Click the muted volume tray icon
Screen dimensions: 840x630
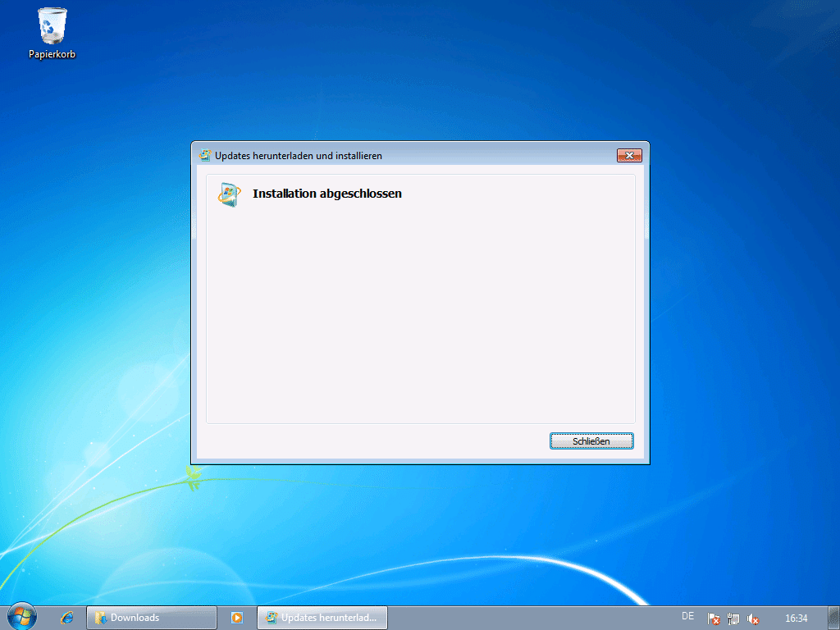click(x=753, y=619)
